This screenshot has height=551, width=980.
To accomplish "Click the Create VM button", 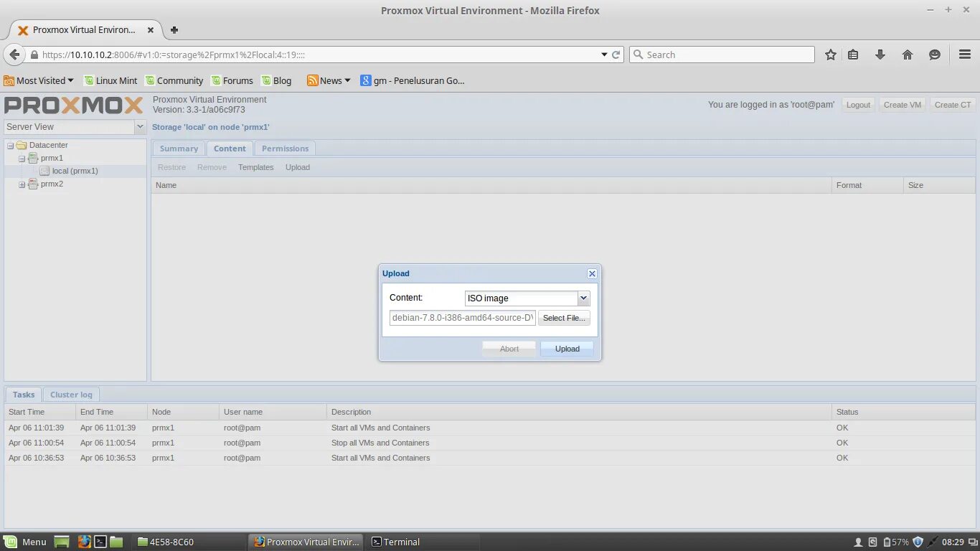I will coord(902,105).
